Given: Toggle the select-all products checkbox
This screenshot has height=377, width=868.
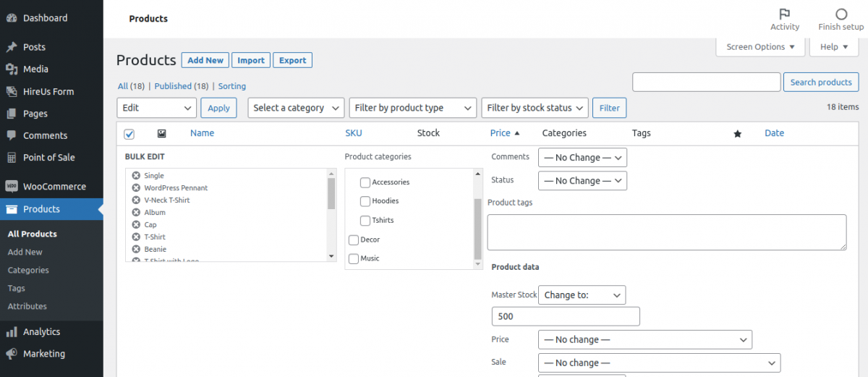Looking at the screenshot, I should (129, 134).
